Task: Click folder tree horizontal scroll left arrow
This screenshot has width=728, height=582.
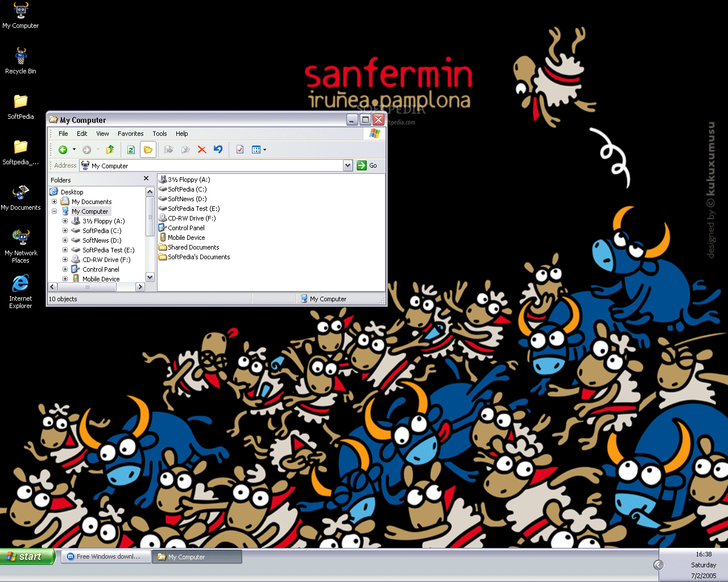Action: (53, 287)
